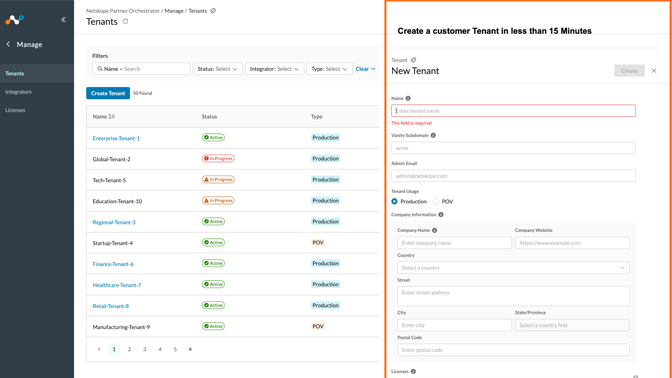The width and height of the screenshot is (672, 378).
Task: Click the Admin Email input field
Action: click(x=513, y=176)
